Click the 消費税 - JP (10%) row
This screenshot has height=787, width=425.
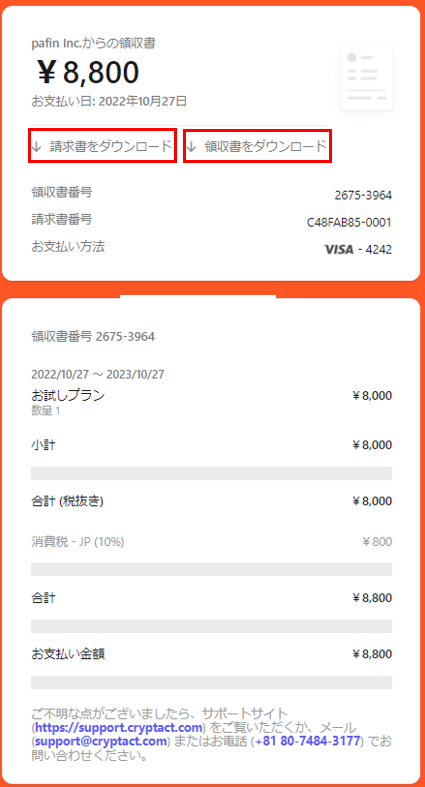(211, 542)
